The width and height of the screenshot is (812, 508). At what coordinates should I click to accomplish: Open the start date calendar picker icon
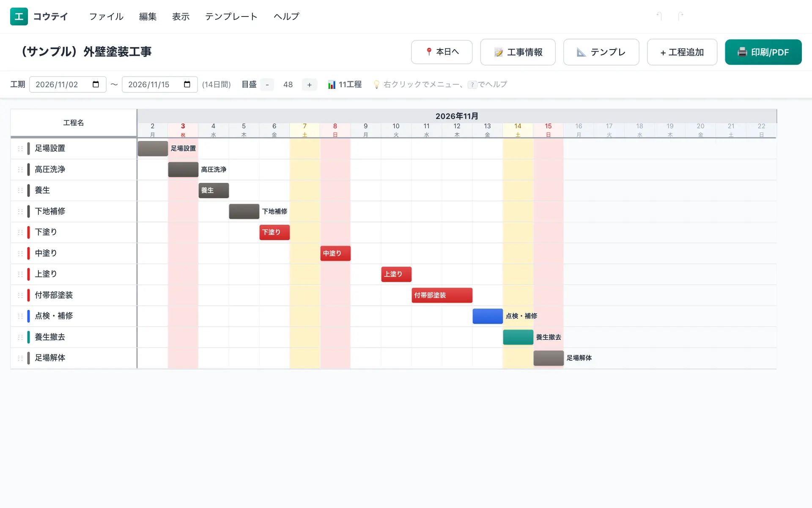96,84
